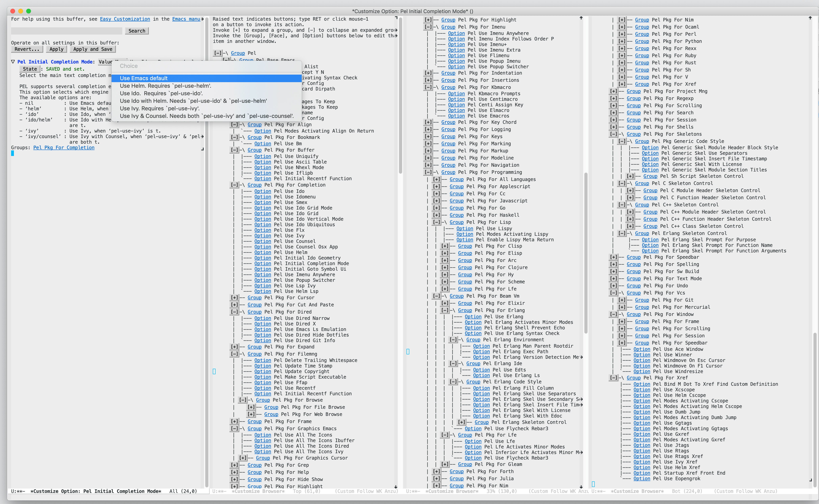The height and width of the screenshot is (504, 819).
Task: Expand the Pel Pkg For Grep group
Action: point(235,465)
